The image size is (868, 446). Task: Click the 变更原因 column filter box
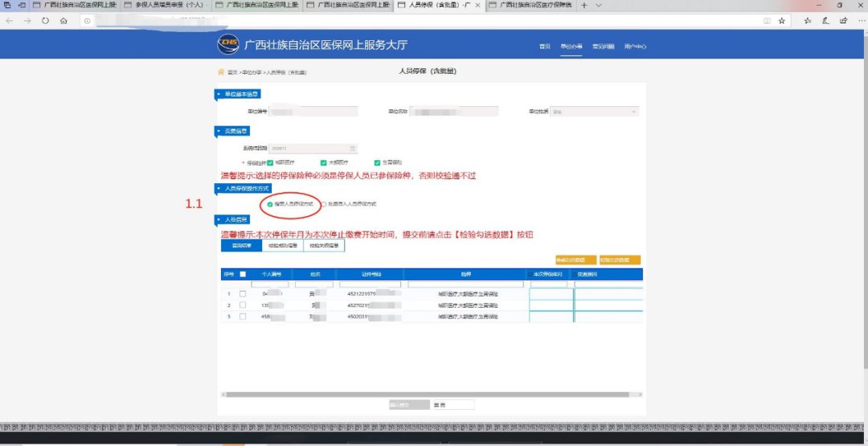click(608, 284)
